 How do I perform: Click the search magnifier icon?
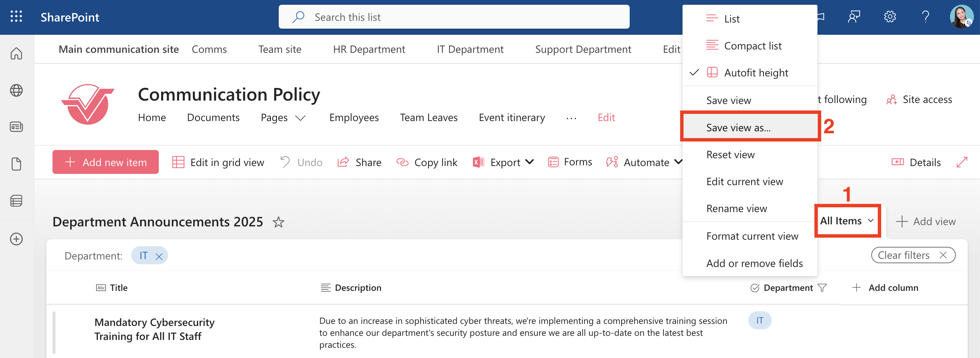(x=298, y=17)
